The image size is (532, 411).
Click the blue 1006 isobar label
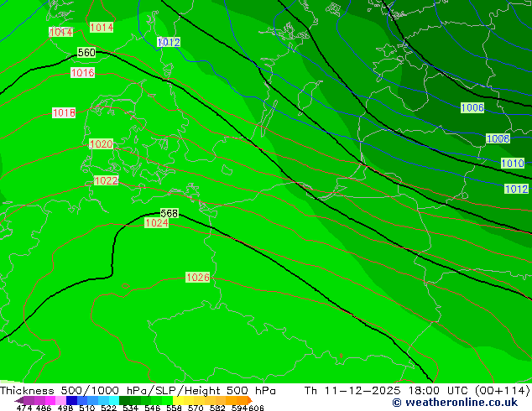coord(472,108)
